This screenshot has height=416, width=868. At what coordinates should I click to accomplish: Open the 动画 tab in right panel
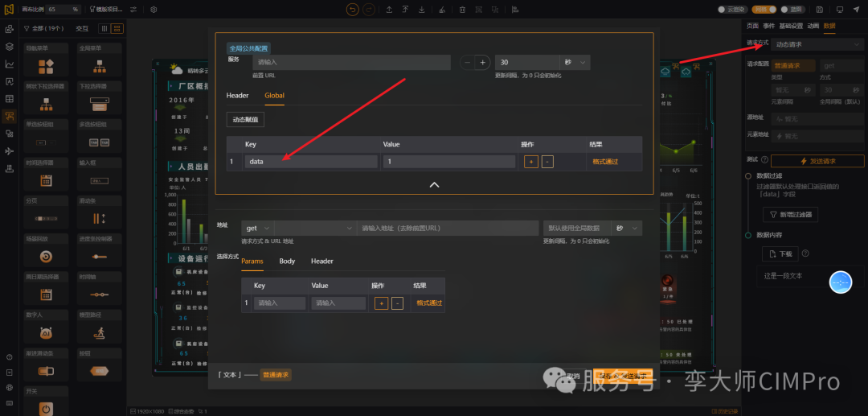[813, 26]
